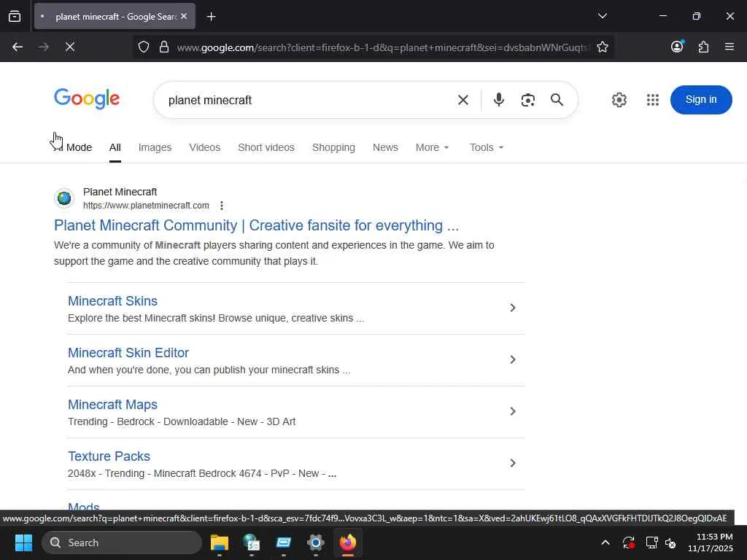Search by image with camera lens icon
The image size is (747, 560).
pyautogui.click(x=528, y=100)
